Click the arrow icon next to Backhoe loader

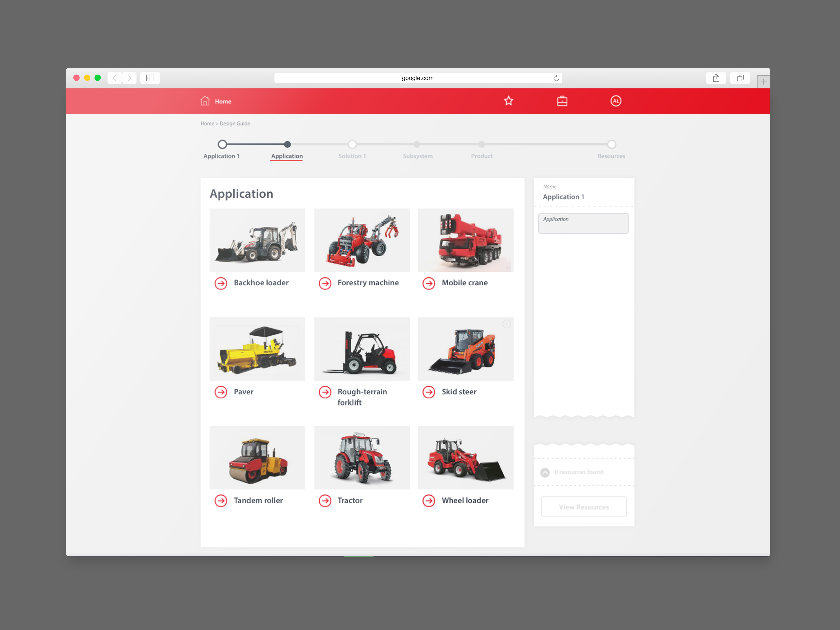click(221, 283)
